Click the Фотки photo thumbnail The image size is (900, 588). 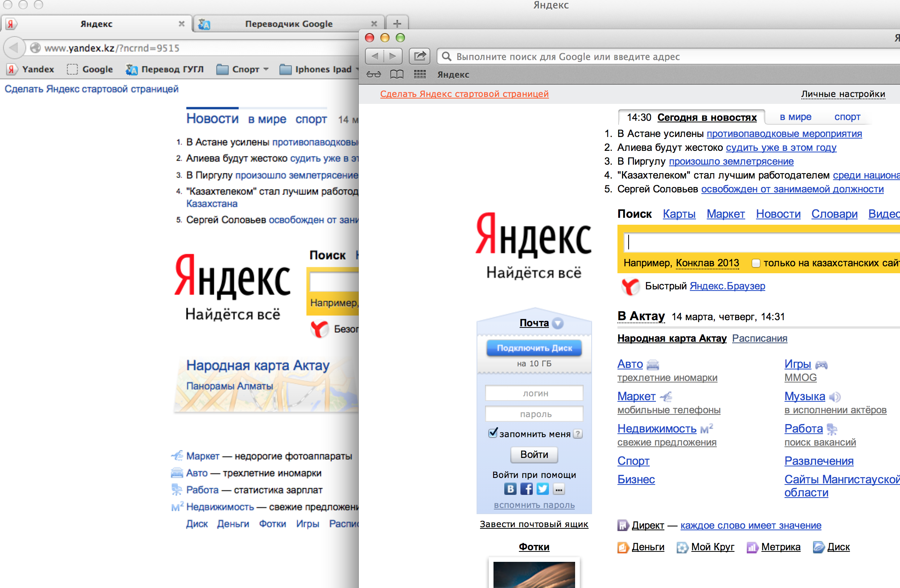(534, 573)
